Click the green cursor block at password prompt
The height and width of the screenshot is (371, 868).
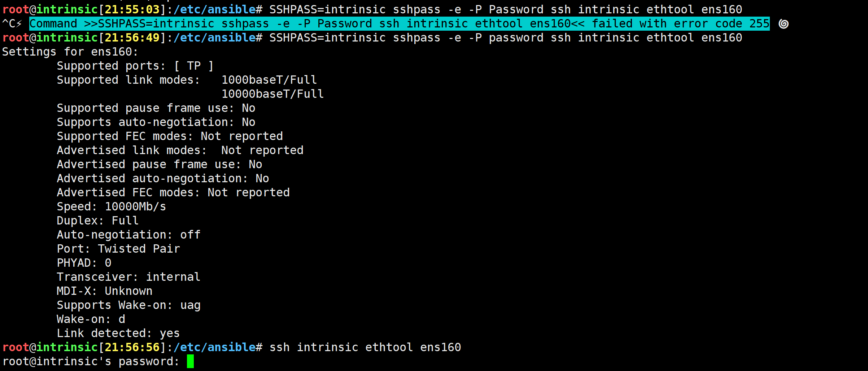pos(190,361)
